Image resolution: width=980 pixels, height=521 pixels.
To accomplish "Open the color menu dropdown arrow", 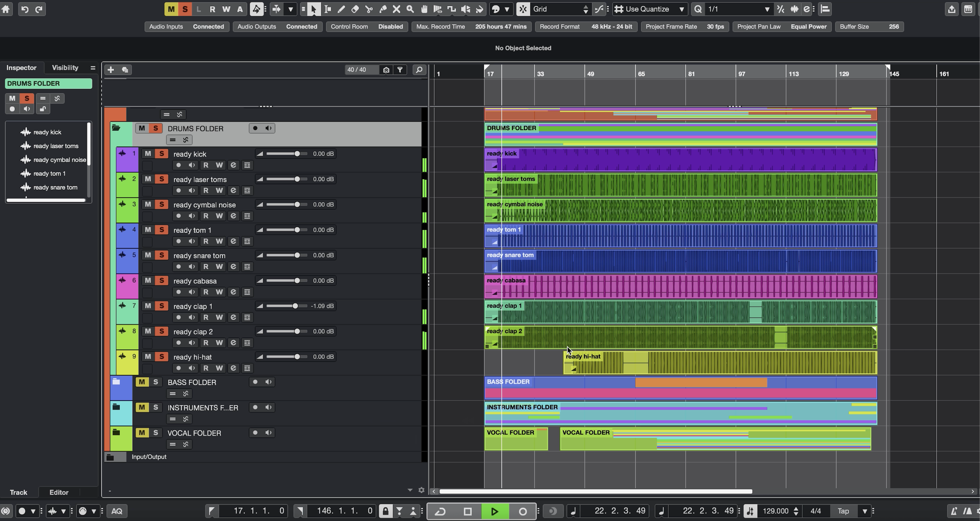I will (x=507, y=9).
